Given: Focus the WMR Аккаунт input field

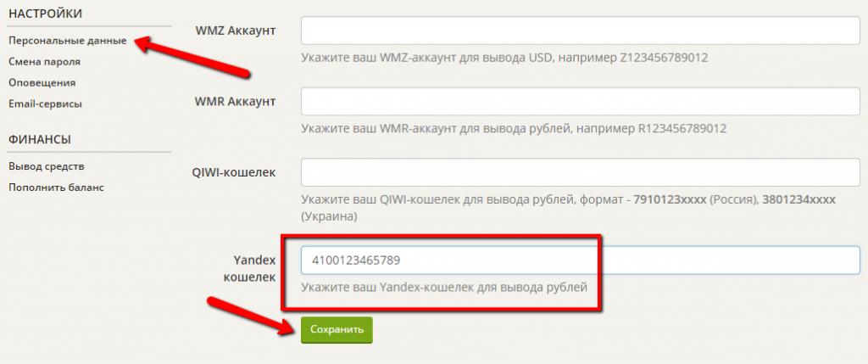Looking at the screenshot, I should point(580,101).
